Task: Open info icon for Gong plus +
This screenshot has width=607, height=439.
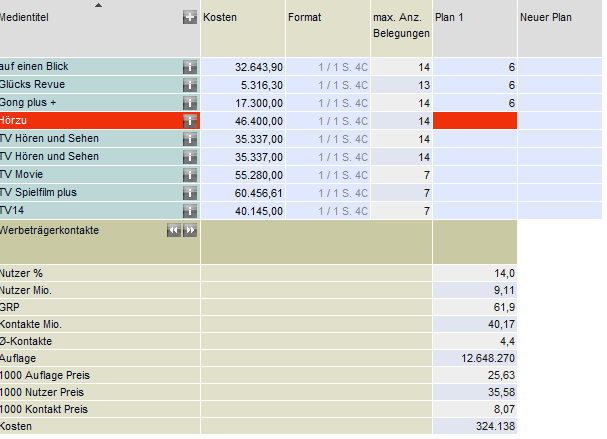Action: pyautogui.click(x=190, y=103)
